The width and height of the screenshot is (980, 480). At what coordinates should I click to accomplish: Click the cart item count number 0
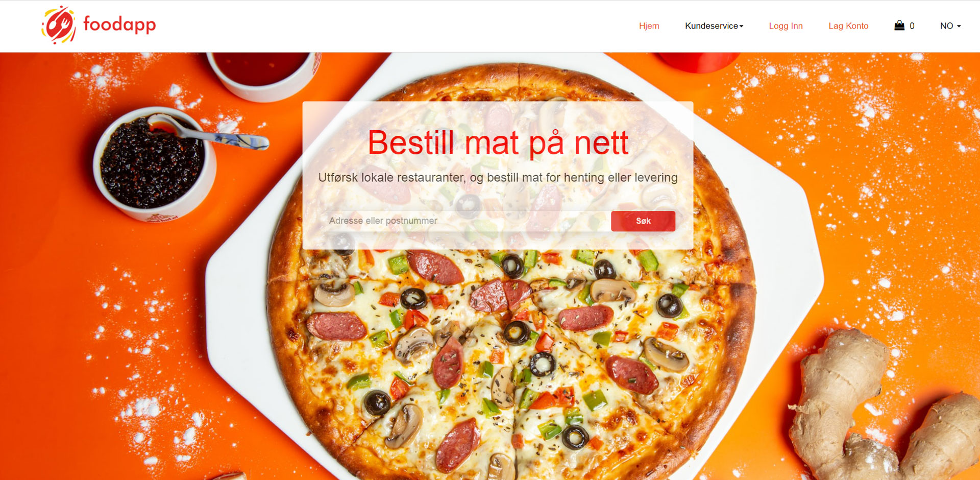coord(912,26)
